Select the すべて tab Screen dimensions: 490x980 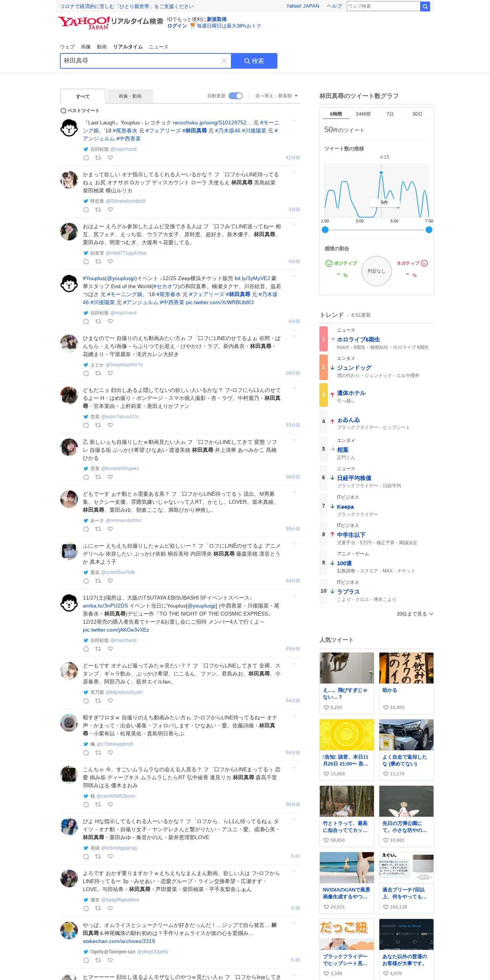[83, 97]
